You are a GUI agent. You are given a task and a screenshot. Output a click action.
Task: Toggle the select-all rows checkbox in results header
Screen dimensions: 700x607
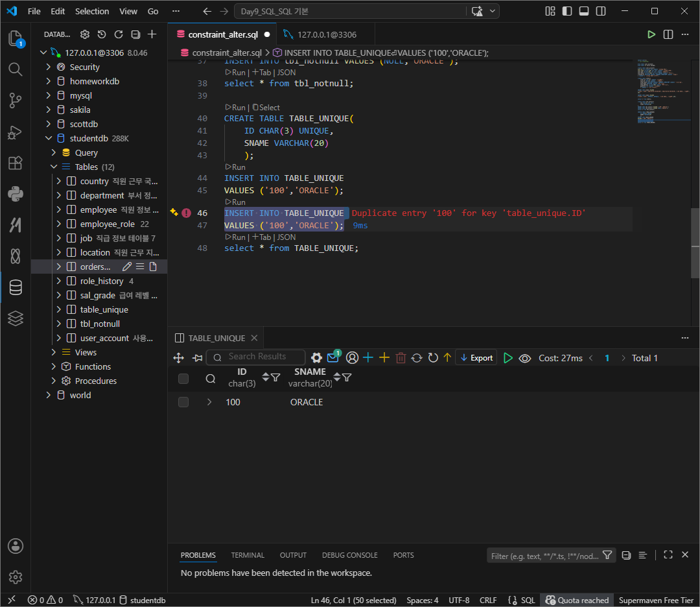tap(183, 379)
